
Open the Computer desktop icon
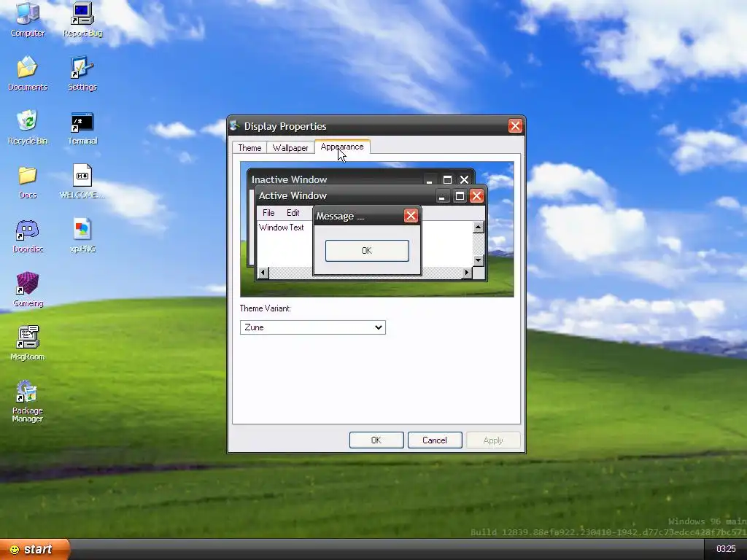pos(28,19)
